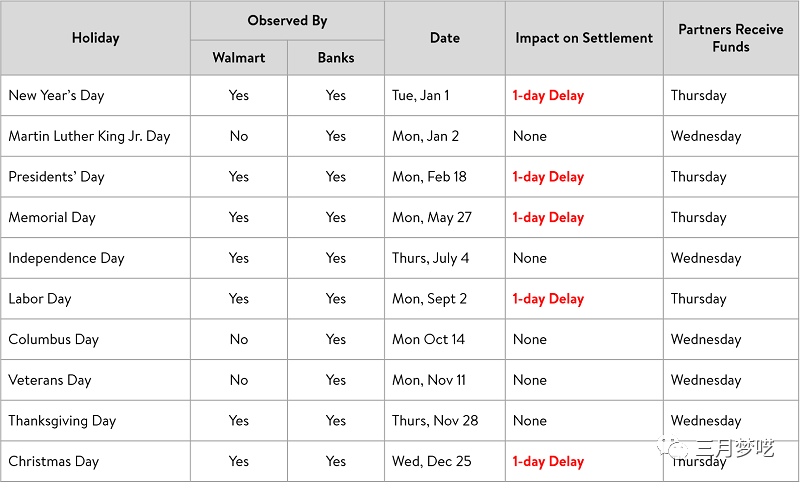Select the Partners Receive Funds header
The image size is (800, 483).
coord(731,38)
